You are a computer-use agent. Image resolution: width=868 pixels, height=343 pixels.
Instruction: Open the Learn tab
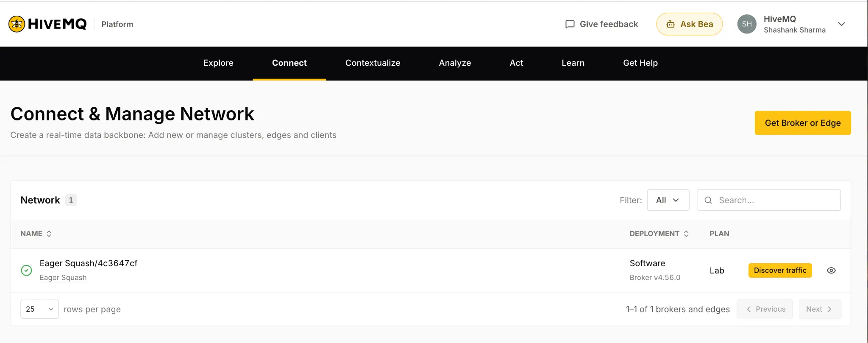(573, 63)
